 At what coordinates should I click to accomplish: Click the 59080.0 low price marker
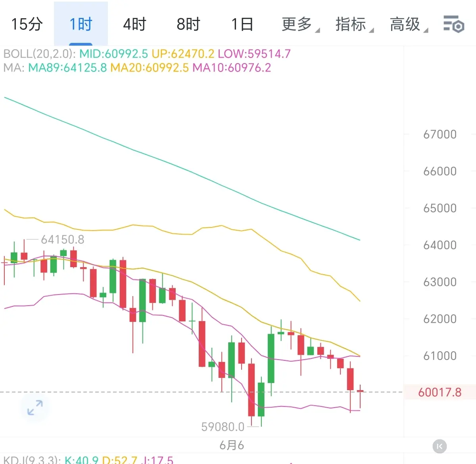(223, 427)
